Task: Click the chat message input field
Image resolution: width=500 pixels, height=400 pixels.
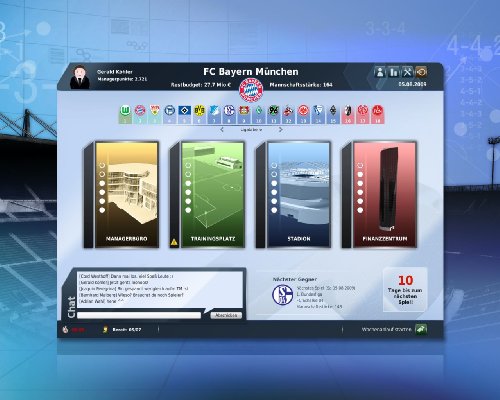Action: 139,315
